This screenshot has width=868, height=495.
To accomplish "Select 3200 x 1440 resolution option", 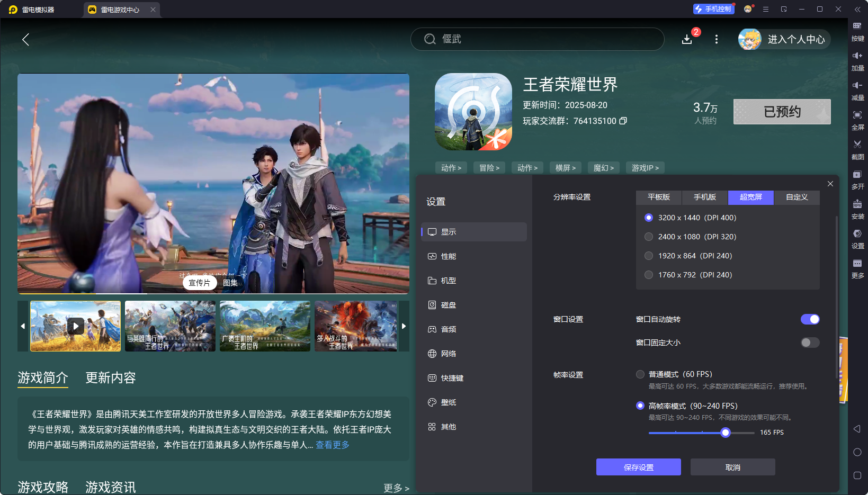I will coord(691,218).
